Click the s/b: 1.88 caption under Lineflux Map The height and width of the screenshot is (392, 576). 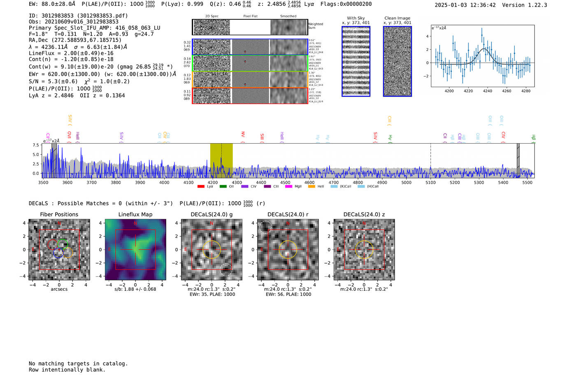pyautogui.click(x=135, y=289)
